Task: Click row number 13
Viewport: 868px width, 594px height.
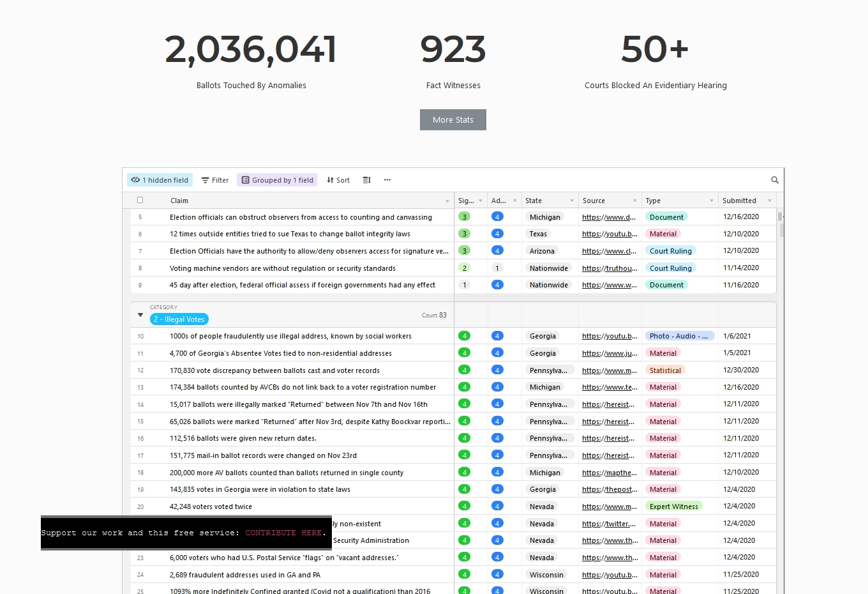Action: [140, 387]
